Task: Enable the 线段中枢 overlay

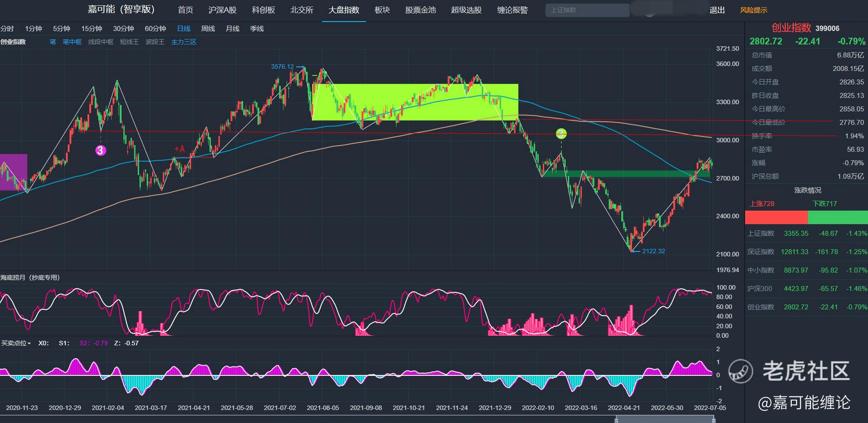Action: pos(101,42)
